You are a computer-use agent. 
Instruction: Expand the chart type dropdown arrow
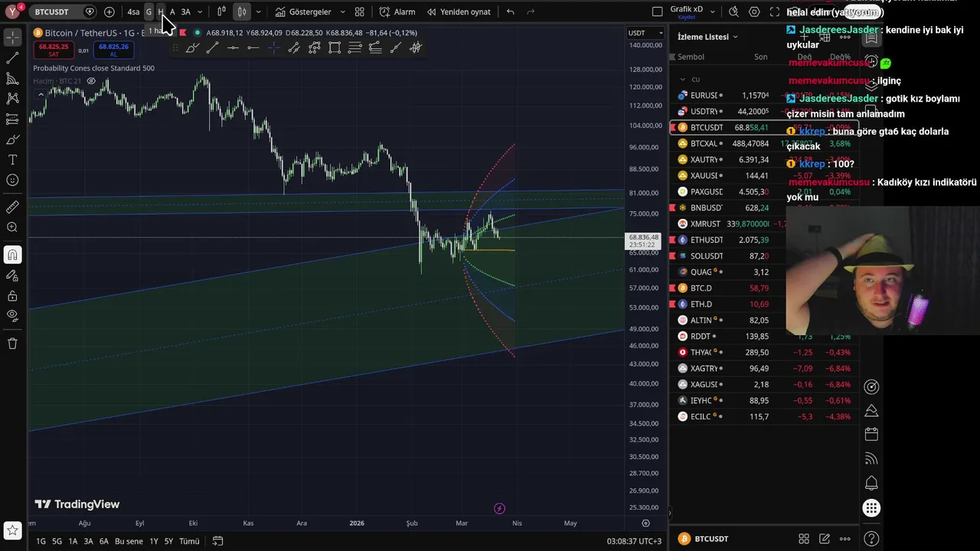coord(258,11)
